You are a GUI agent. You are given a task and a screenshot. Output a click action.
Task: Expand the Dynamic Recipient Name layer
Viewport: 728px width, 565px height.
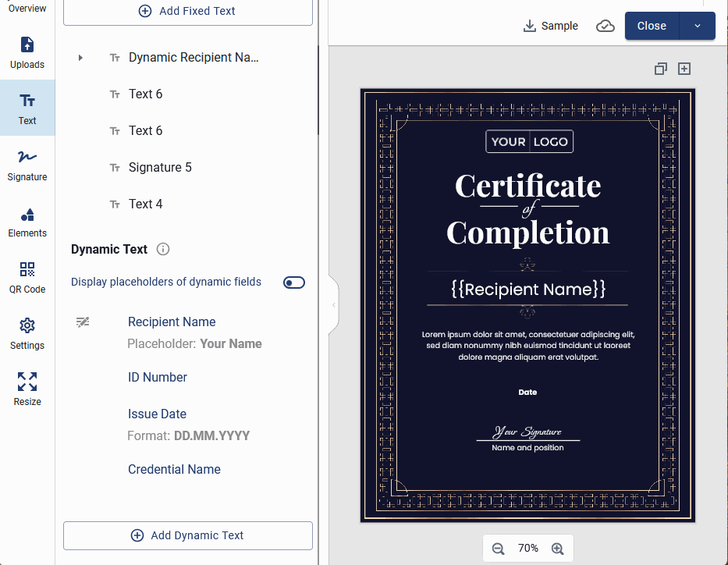pos(80,57)
